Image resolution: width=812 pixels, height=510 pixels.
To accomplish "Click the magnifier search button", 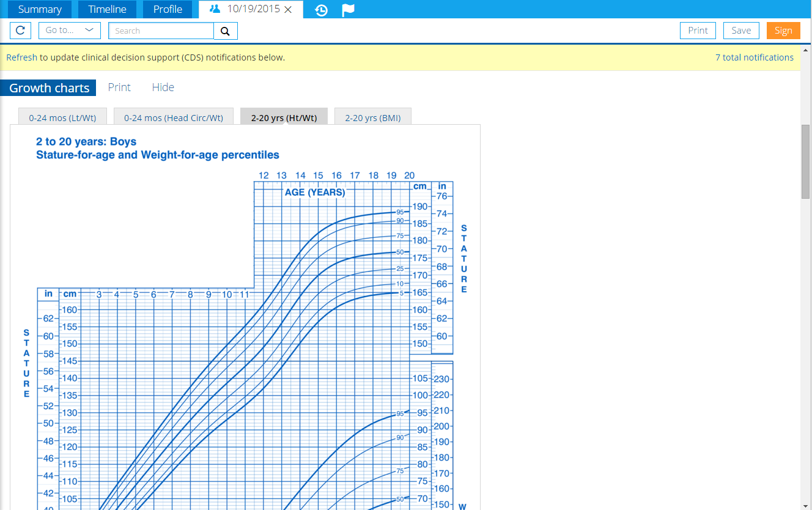I will [226, 31].
